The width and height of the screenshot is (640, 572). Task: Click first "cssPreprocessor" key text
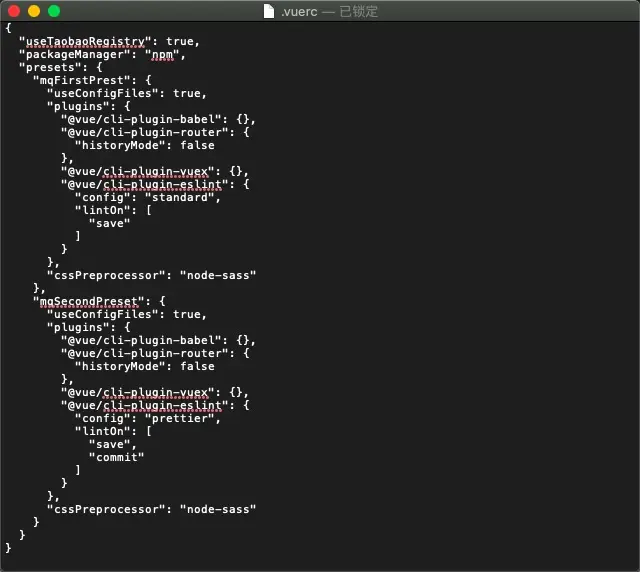[106, 276]
